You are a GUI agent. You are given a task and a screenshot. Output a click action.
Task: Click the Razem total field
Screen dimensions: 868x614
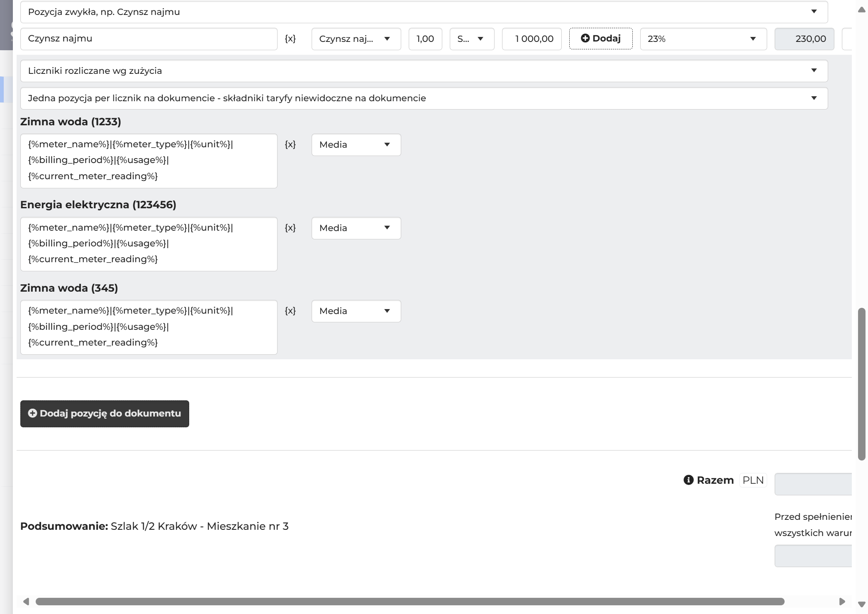click(x=813, y=484)
